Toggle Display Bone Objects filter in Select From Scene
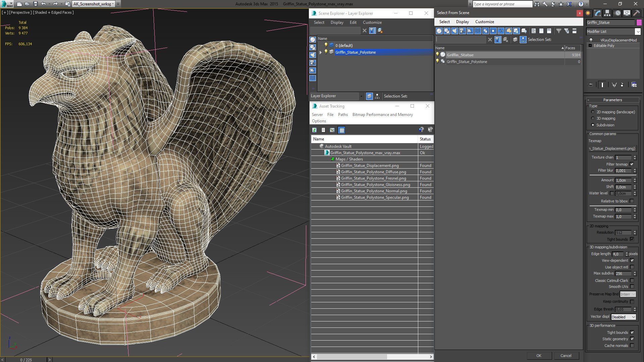Viewport: 644px width, 362px height. point(501,31)
